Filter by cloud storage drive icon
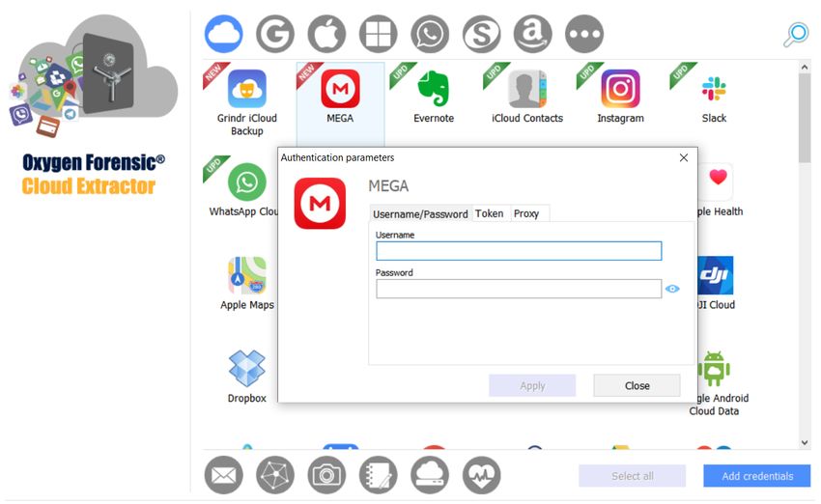The width and height of the screenshot is (821, 504). point(430,475)
